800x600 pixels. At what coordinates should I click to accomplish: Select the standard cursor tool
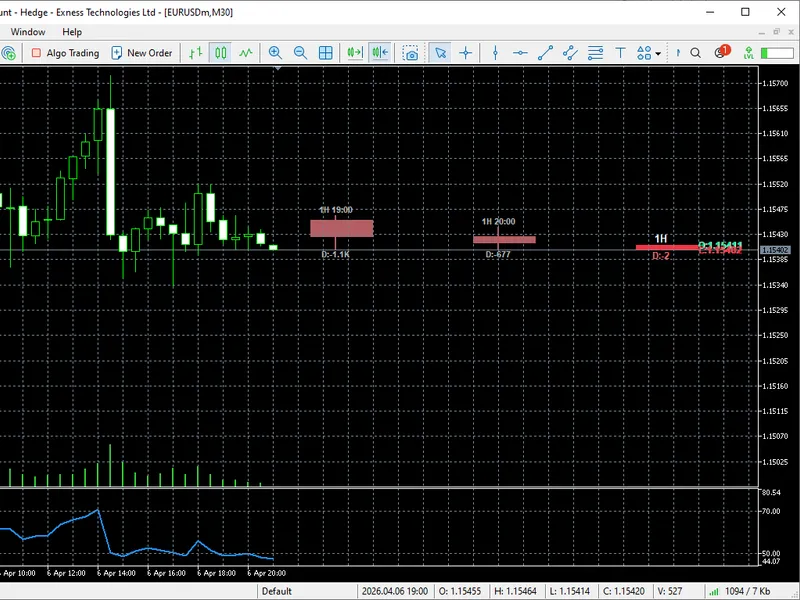(440, 53)
